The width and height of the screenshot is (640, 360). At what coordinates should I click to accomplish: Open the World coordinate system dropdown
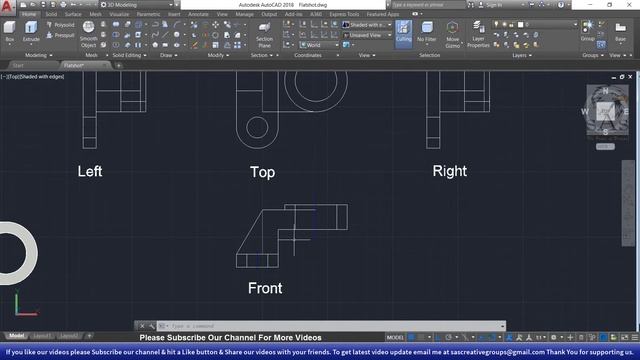(x=319, y=45)
